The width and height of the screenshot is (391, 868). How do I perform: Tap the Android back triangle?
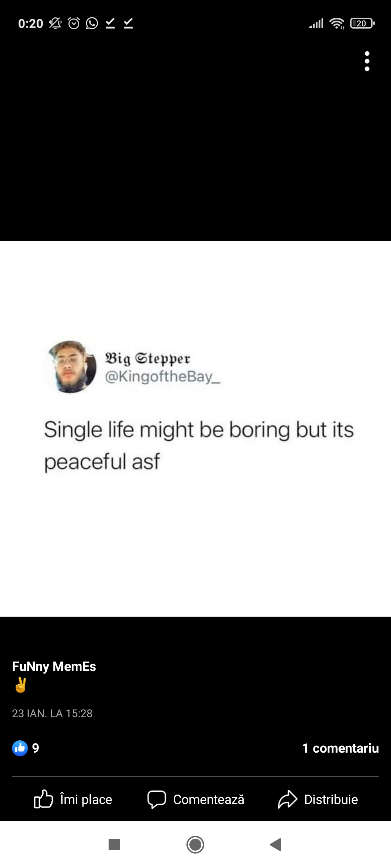tap(276, 844)
